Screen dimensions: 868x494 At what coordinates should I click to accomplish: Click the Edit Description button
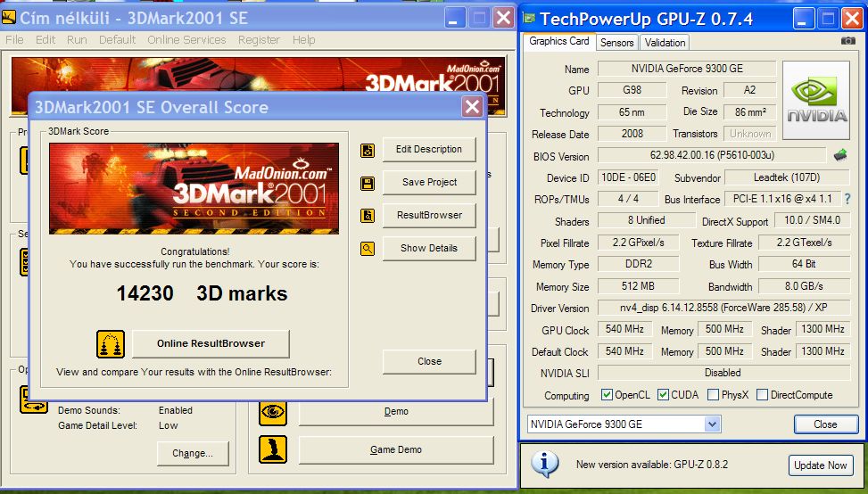pyautogui.click(x=429, y=150)
